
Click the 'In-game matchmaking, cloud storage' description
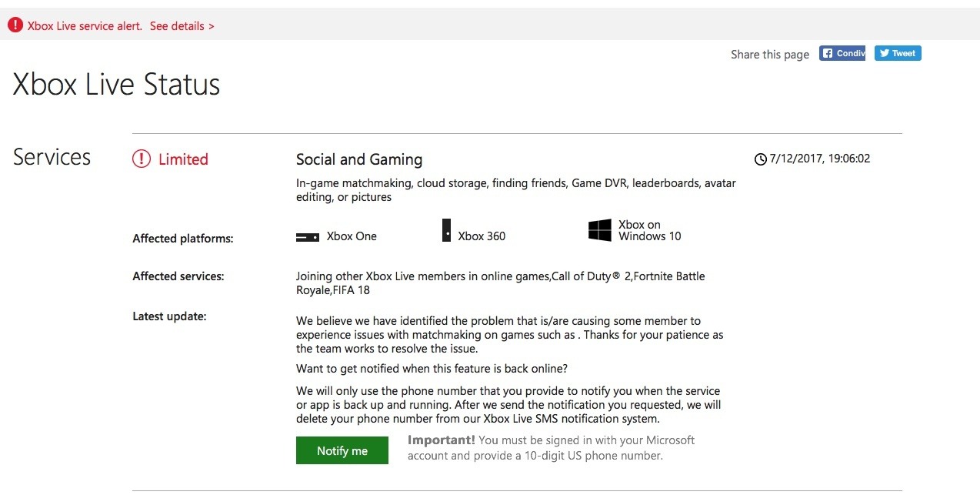tap(516, 190)
